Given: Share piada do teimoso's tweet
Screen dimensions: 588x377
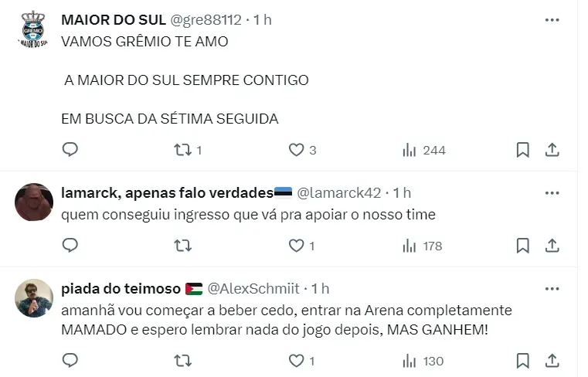Looking at the screenshot, I should point(552,360).
